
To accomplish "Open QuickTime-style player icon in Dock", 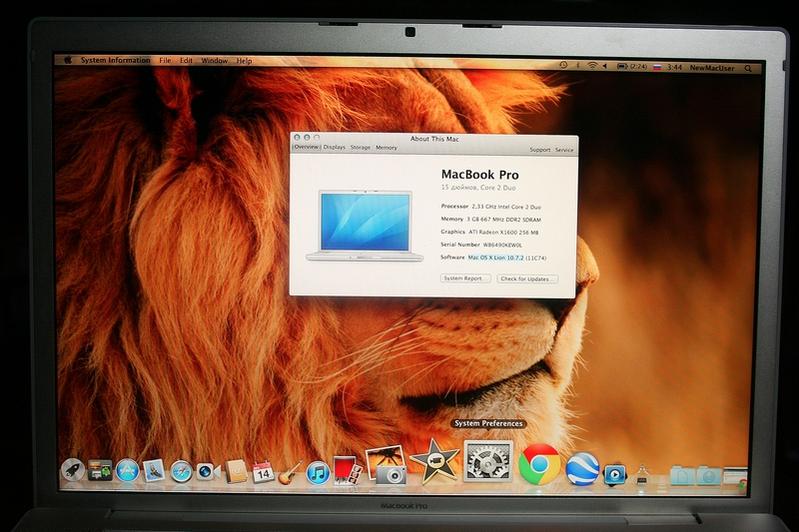I will click(615, 474).
